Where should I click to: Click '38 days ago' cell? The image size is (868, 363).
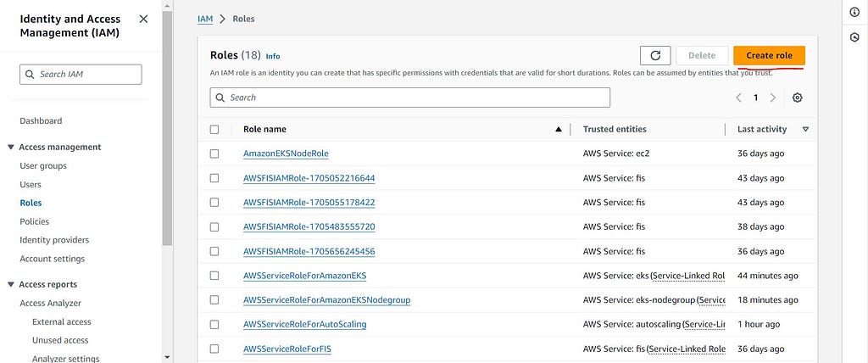[x=760, y=226]
